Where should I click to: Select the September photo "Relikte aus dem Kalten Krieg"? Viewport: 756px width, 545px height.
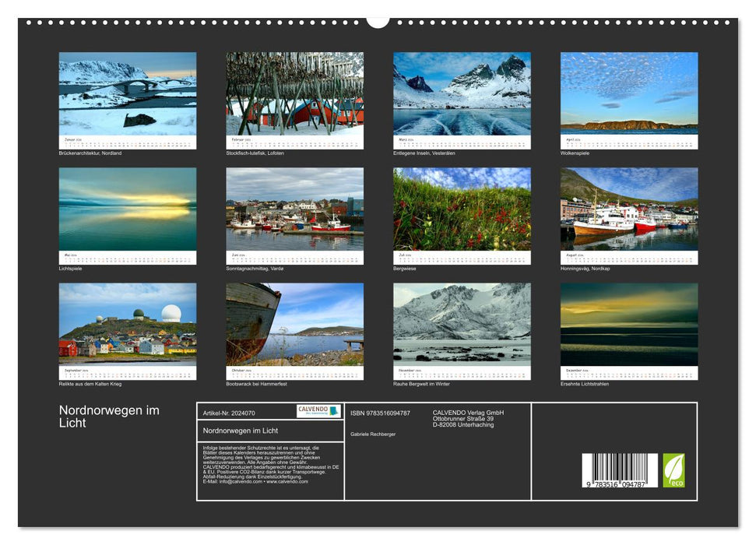[128, 323]
